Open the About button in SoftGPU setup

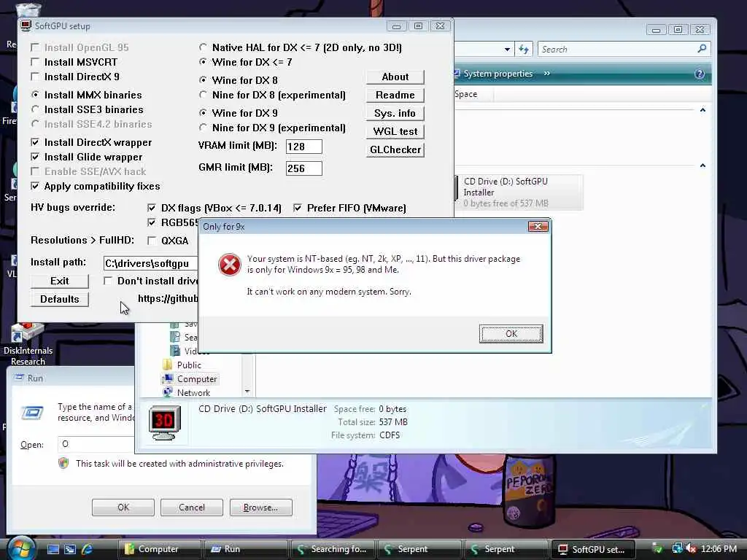click(x=395, y=77)
